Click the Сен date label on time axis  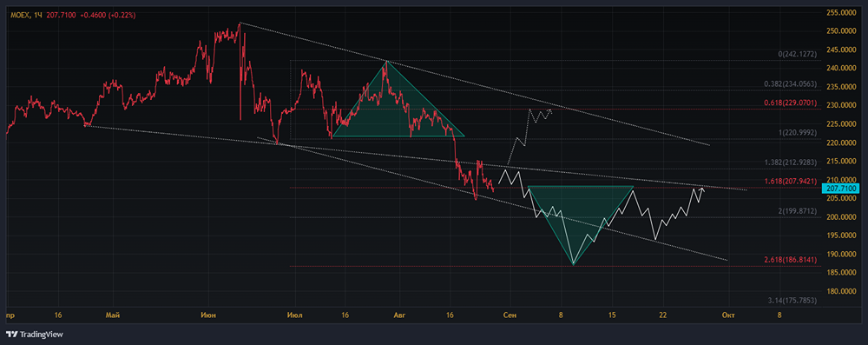click(510, 315)
